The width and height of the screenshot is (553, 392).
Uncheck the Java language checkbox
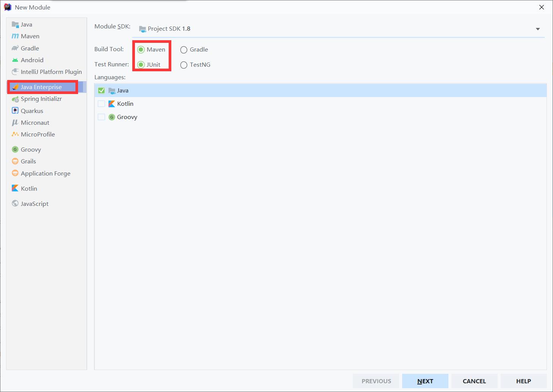pyautogui.click(x=101, y=91)
